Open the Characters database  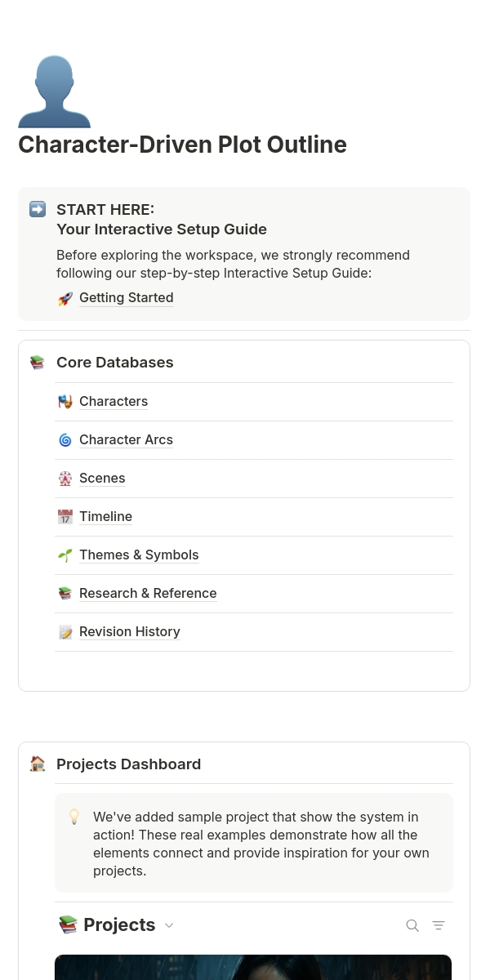(x=114, y=402)
